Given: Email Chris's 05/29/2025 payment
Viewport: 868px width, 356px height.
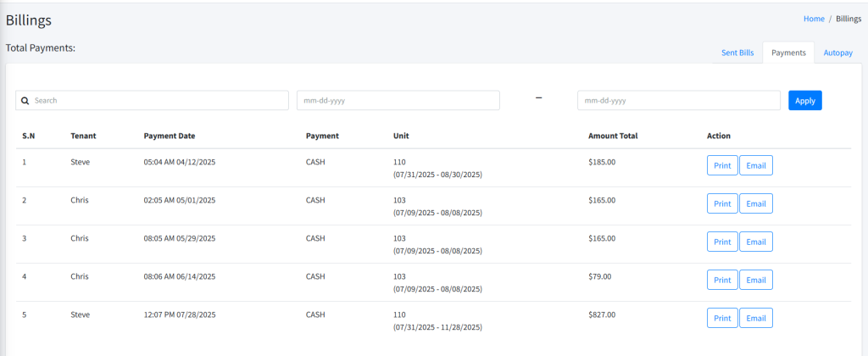Looking at the screenshot, I should (x=755, y=242).
